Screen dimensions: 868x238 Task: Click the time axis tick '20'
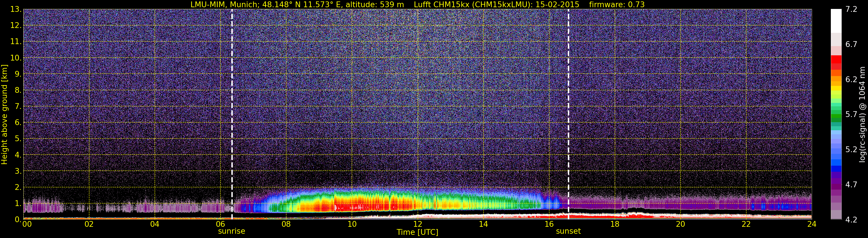680,224
